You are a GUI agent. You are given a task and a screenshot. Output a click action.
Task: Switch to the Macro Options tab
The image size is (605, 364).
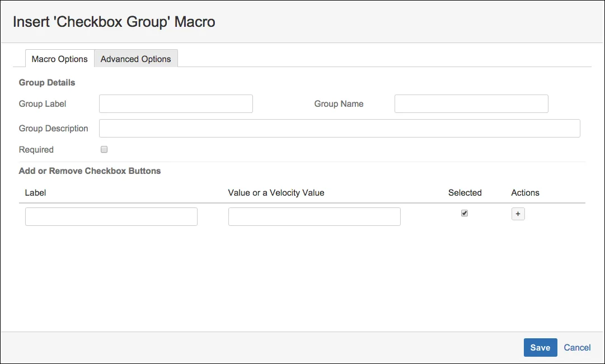pyautogui.click(x=60, y=59)
